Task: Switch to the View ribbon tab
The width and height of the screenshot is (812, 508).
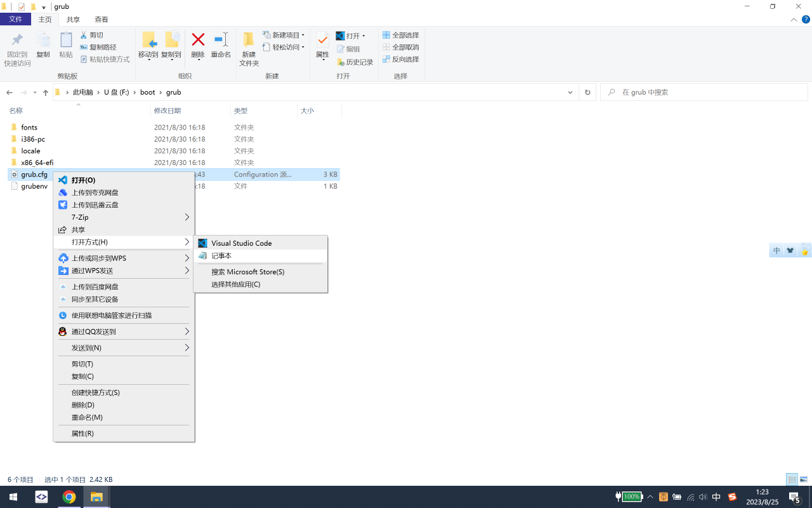Action: pos(101,20)
